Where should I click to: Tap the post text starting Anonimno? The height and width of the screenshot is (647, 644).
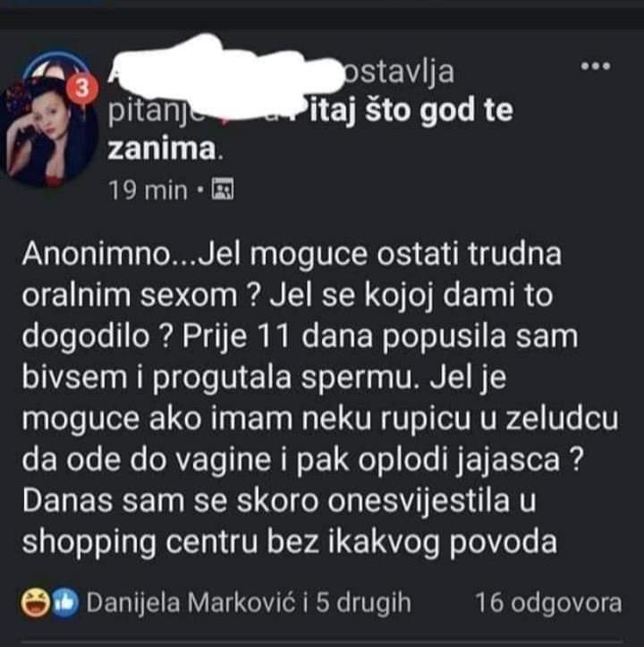319,398
